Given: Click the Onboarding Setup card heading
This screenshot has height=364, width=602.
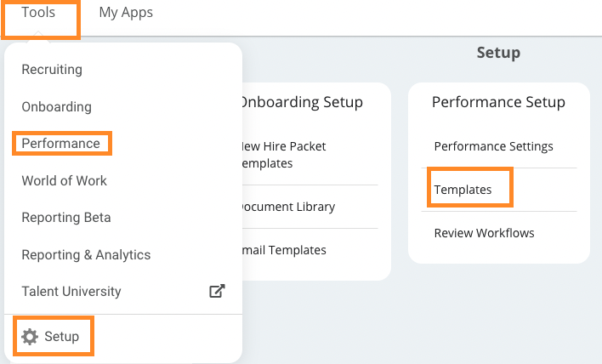Looking at the screenshot, I should (301, 102).
